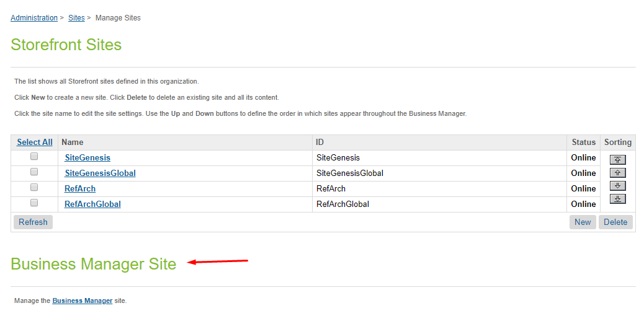
Task: Edit the RefArch site
Action: [80, 189]
